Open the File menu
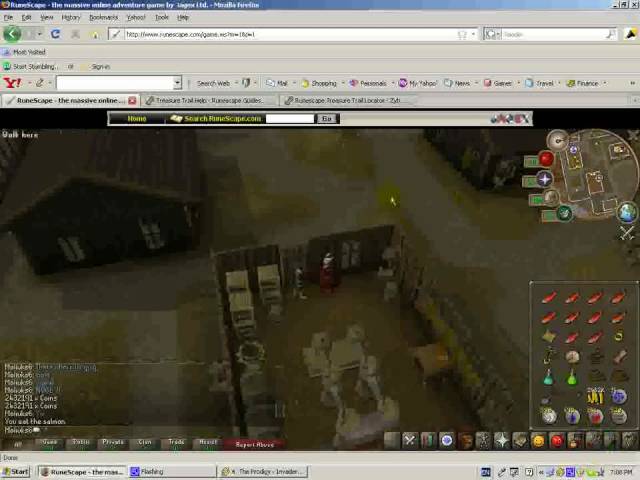640x480 pixels. 8,18
